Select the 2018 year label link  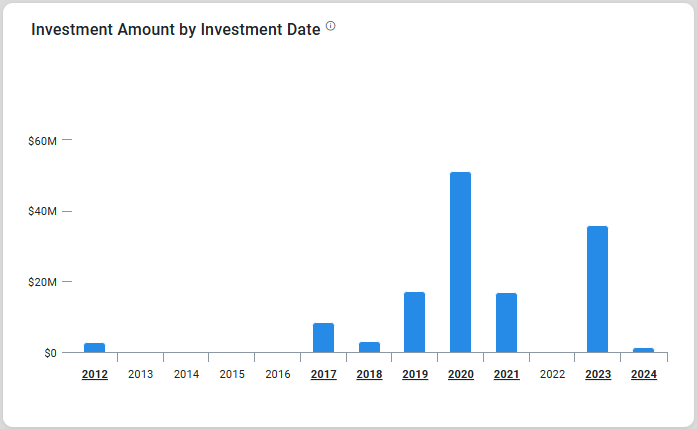[369, 374]
